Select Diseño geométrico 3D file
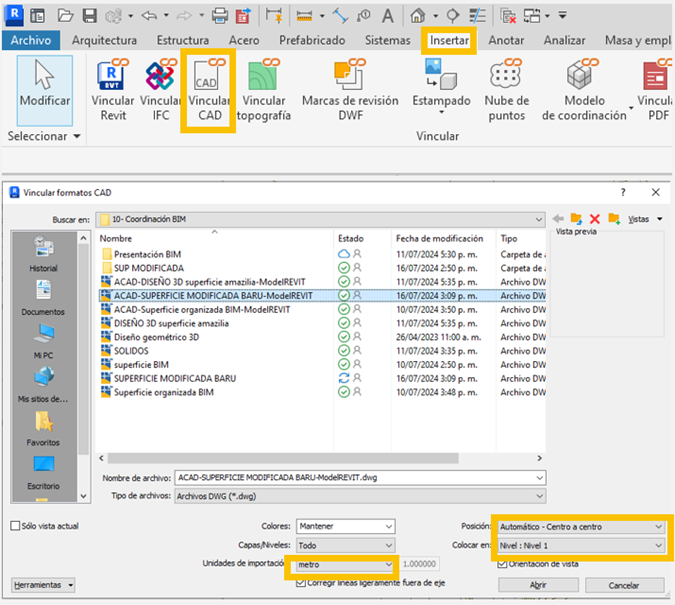Viewport: 675px width, 605px height. coord(156,337)
